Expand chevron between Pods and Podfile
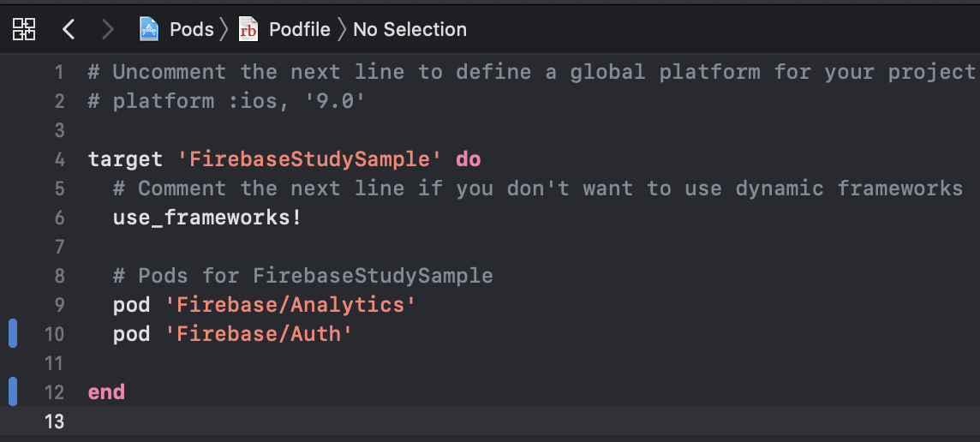 (225, 29)
